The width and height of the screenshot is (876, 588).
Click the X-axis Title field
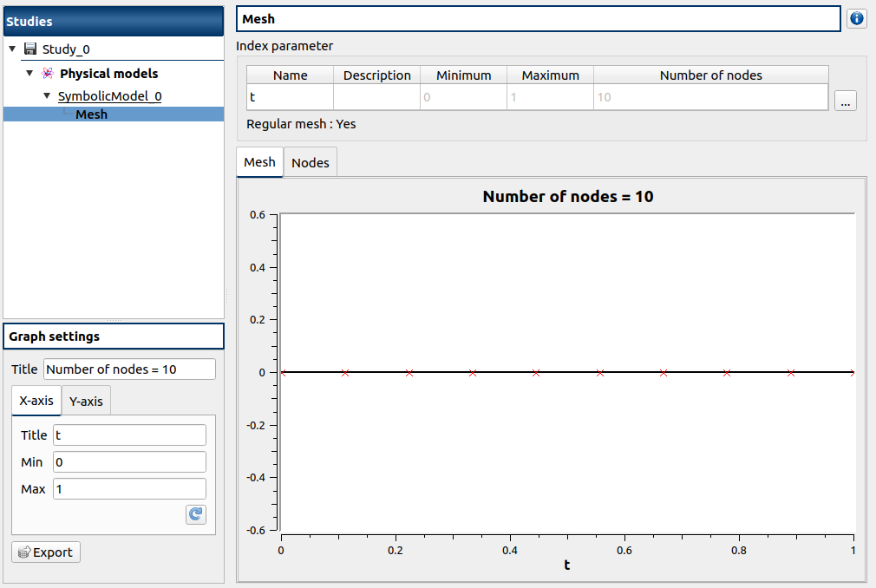point(129,435)
